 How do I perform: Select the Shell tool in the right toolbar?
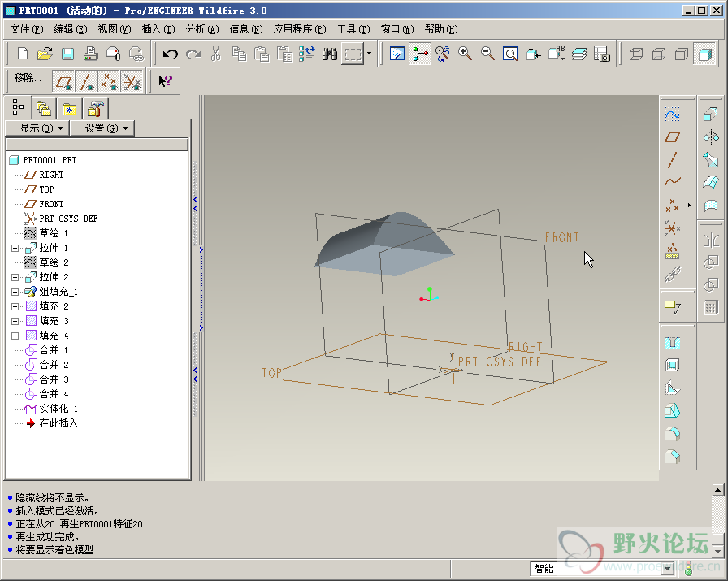point(672,366)
